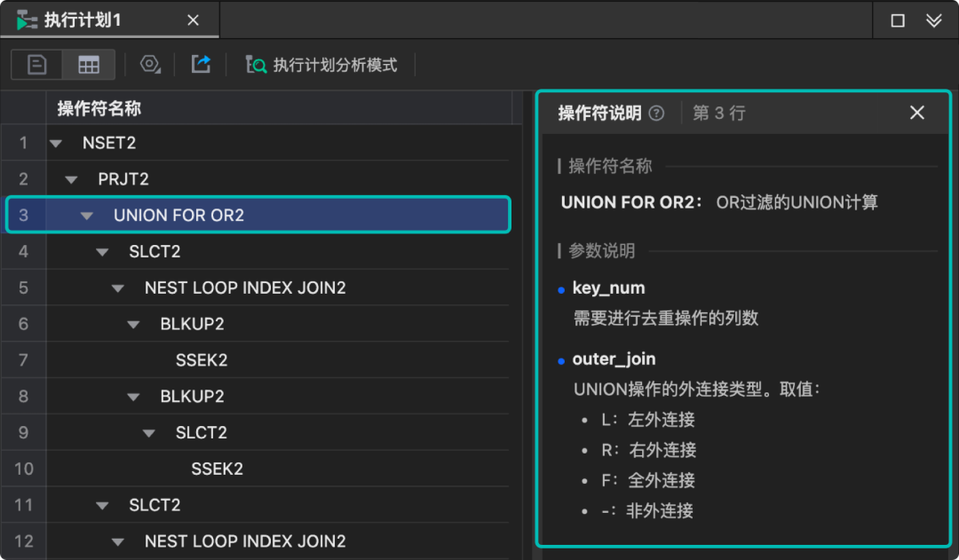Click the help icon beside 操作符说明
Viewport: 959px width, 560px height.
point(656,113)
